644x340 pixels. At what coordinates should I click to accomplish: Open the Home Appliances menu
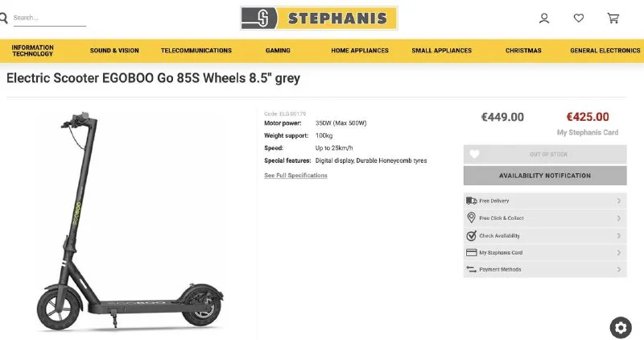click(360, 51)
